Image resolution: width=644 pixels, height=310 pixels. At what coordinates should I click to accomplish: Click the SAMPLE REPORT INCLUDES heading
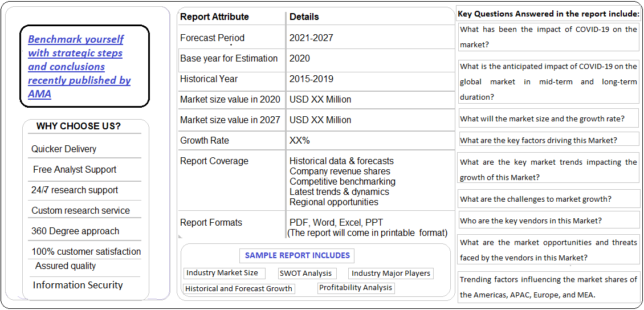[x=297, y=255]
